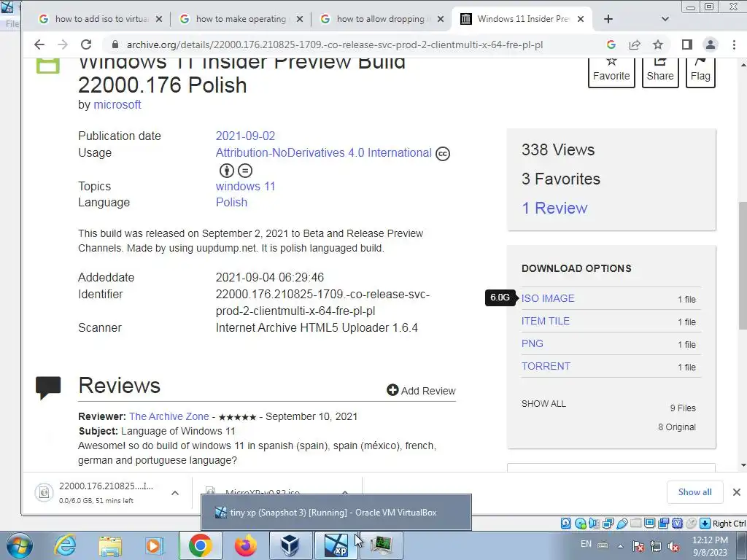Click the tiny xp VM taskbar button
The height and width of the screenshot is (560, 747).
tap(336, 545)
